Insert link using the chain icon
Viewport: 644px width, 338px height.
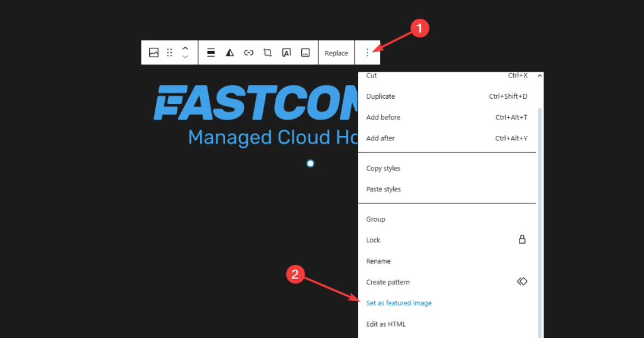[248, 53]
